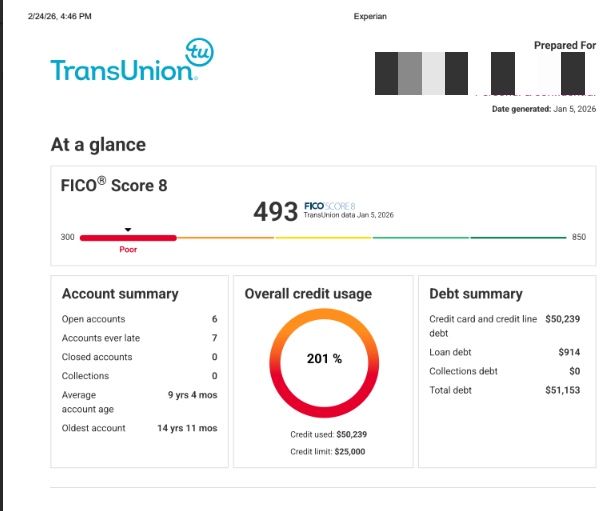The image size is (612, 511).
Task: Click the 'Prepared For' label
Action: point(565,45)
